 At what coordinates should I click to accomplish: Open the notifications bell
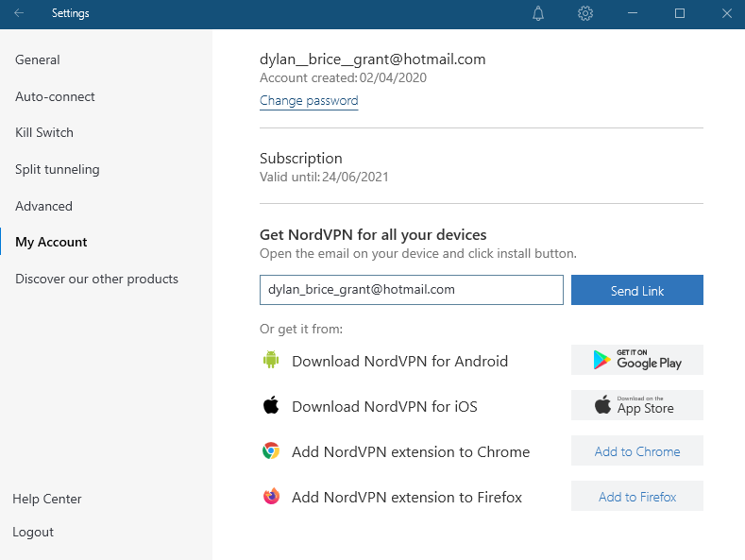point(538,13)
